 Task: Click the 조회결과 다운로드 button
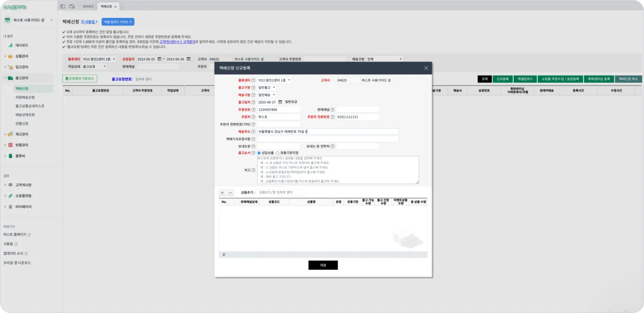80,79
